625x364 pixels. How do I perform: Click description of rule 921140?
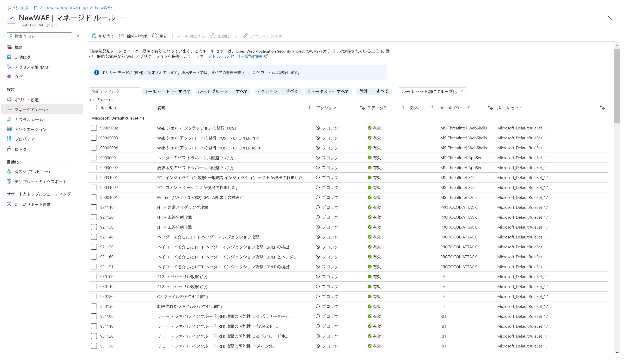coord(208,237)
